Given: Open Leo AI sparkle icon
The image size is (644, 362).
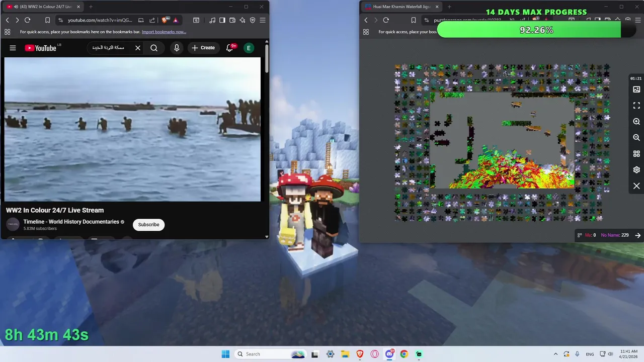Looking at the screenshot, I should pyautogui.click(x=243, y=20).
